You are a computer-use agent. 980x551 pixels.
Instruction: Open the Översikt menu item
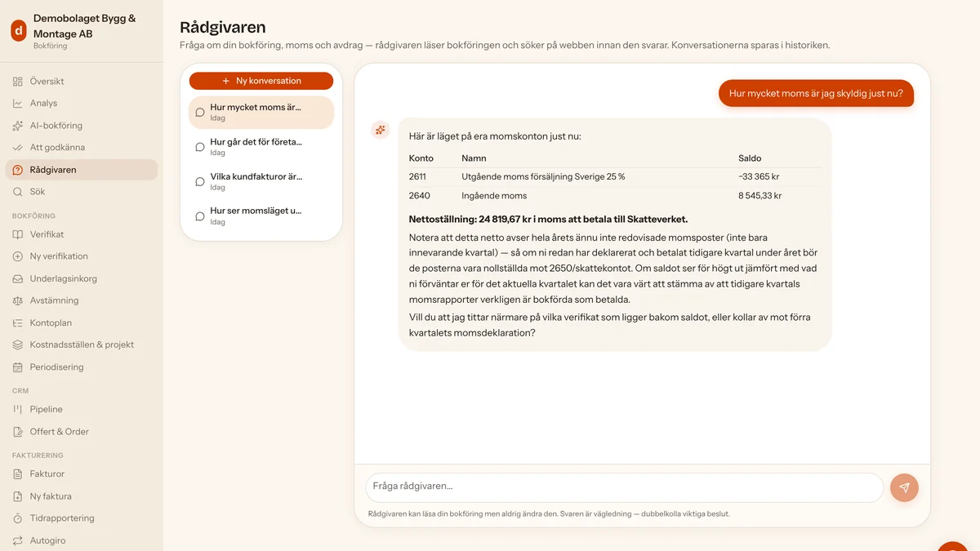click(82, 82)
